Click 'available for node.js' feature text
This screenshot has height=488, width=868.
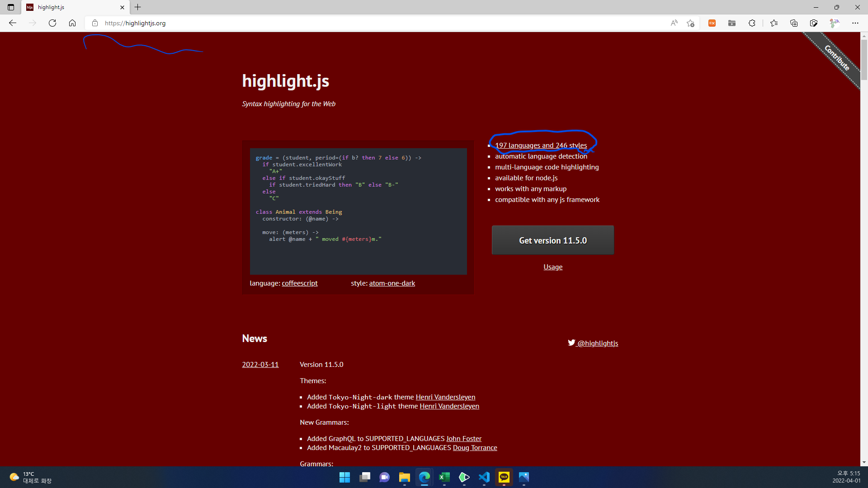point(526,178)
